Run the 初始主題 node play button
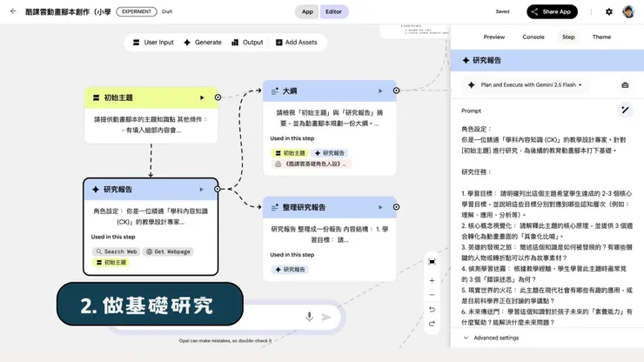Viewport: 644px width, 362px height. (x=202, y=97)
